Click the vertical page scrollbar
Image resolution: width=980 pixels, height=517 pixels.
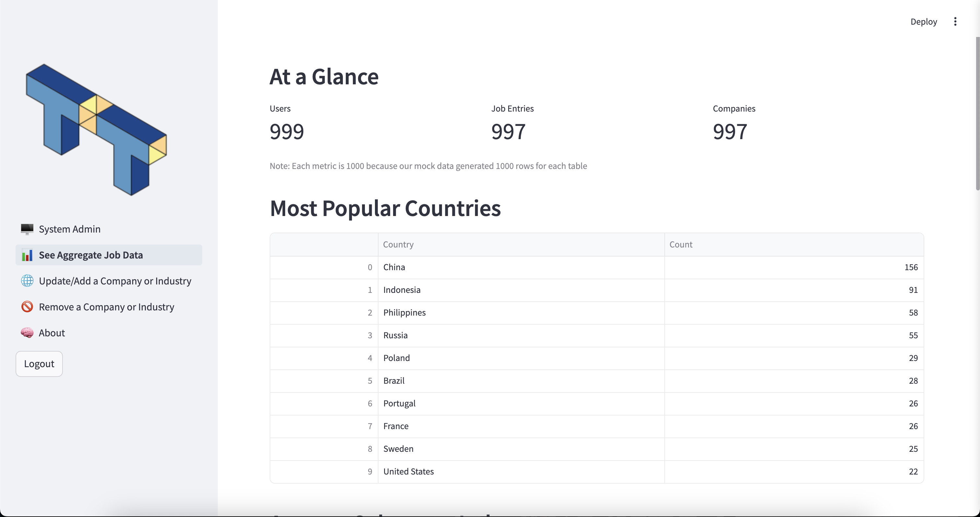(x=977, y=114)
